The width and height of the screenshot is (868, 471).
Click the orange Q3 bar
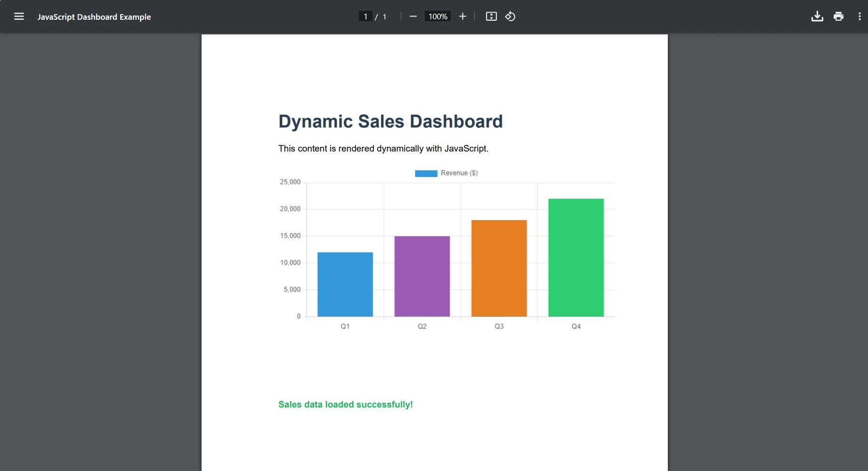499,268
